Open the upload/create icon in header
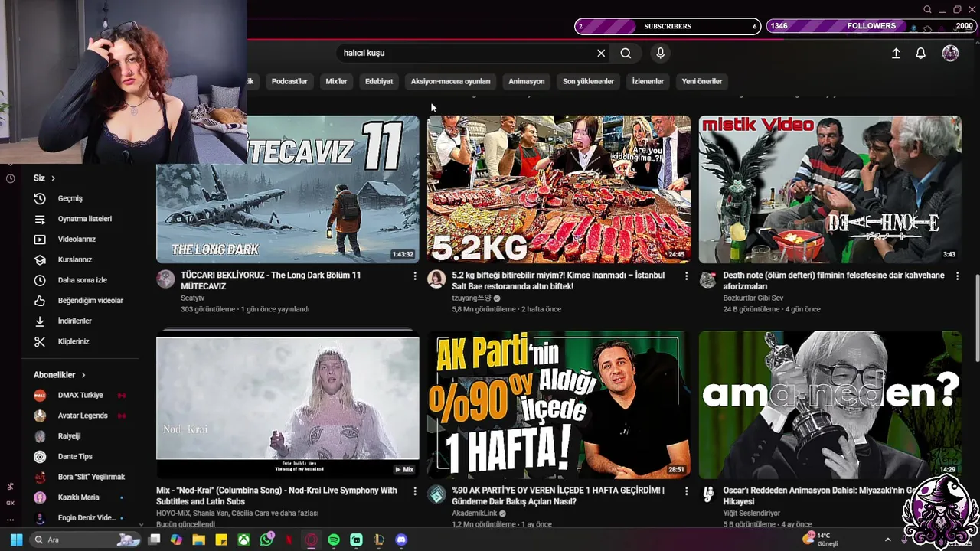 [896, 53]
